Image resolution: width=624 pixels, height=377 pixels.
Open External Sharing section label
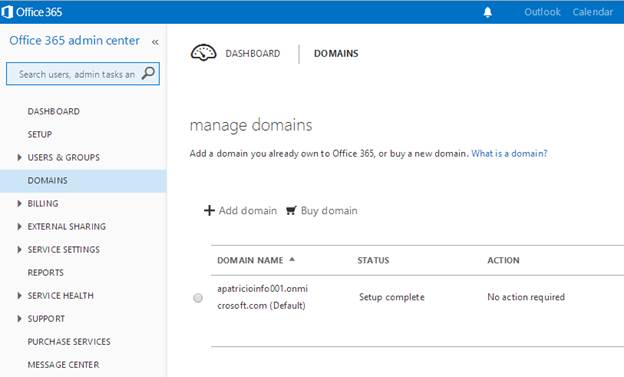pyautogui.click(x=66, y=227)
